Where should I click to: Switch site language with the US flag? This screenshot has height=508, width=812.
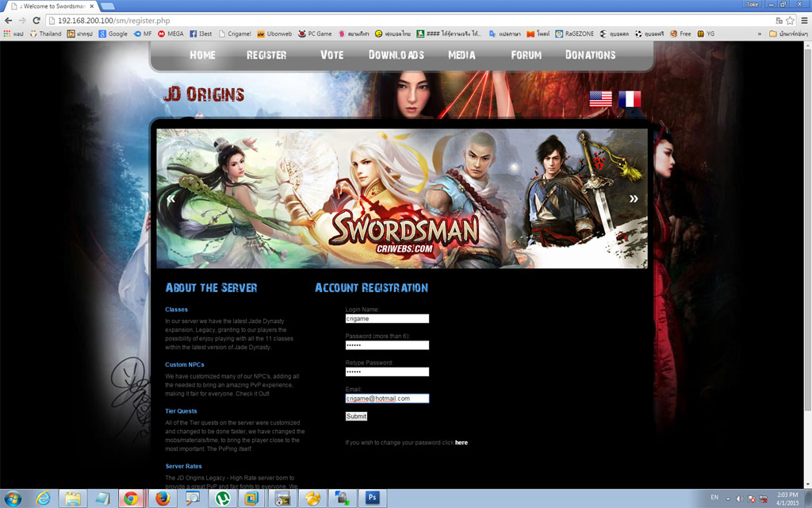click(x=601, y=98)
